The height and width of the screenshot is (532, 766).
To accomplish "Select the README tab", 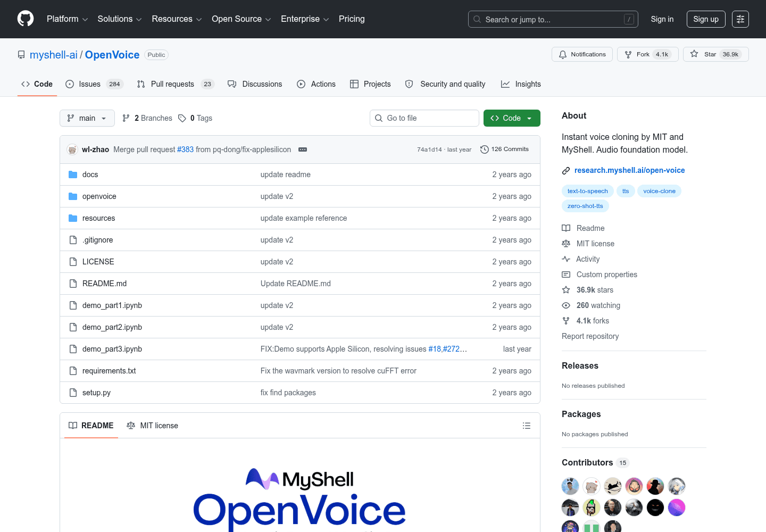I will click(91, 426).
